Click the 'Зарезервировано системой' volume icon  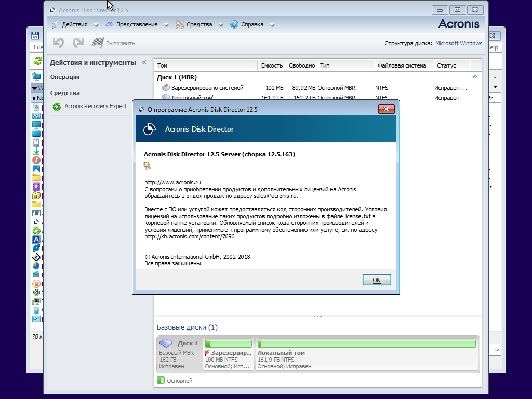tap(166, 87)
